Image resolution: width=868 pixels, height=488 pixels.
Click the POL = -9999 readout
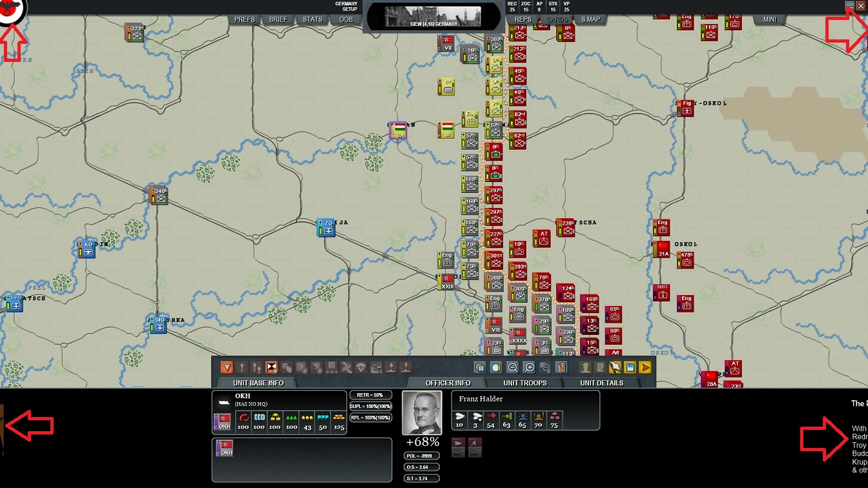coord(422,456)
